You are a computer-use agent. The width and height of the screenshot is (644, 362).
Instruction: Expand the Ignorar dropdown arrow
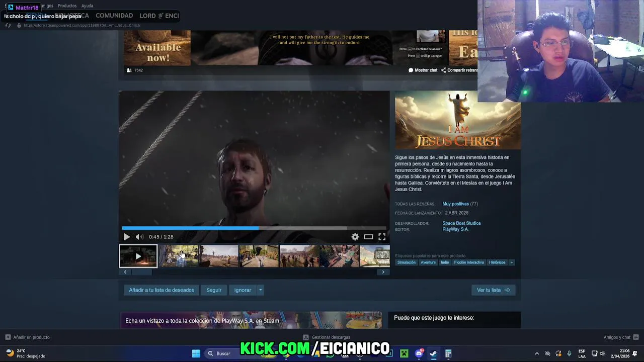[x=260, y=290]
